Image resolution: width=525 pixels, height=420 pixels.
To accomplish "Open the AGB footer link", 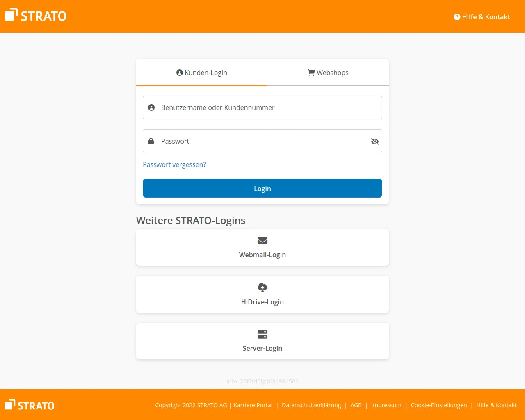I will (x=356, y=405).
